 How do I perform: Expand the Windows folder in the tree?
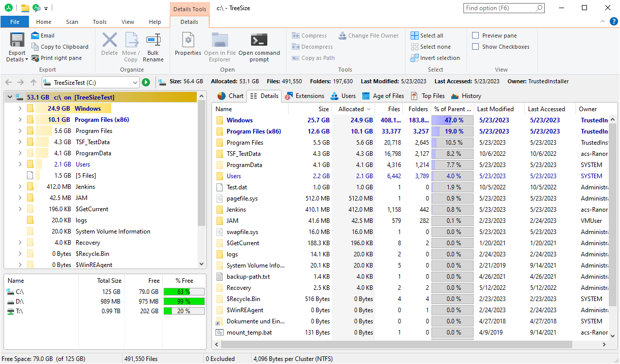click(19, 108)
